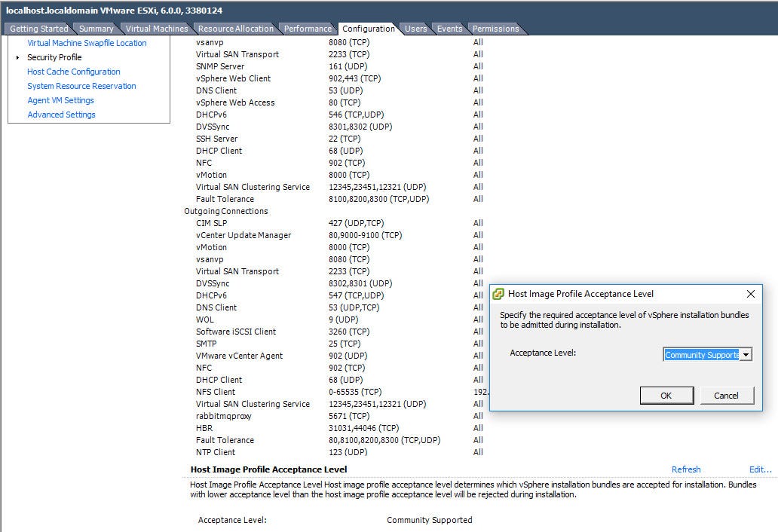The width and height of the screenshot is (778, 532).
Task: Expand the Security Profile arrow marker
Action: point(17,57)
